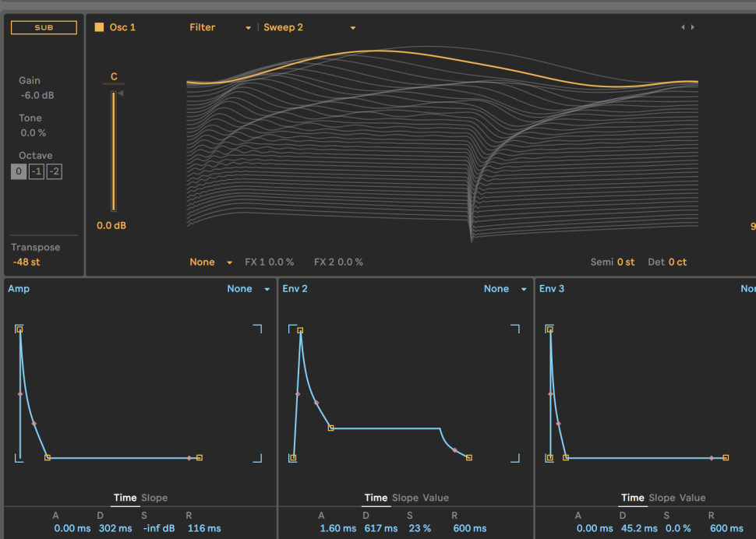This screenshot has height=539, width=756.
Task: Click the Env 2 attack slope diamond handle
Action: 297,394
